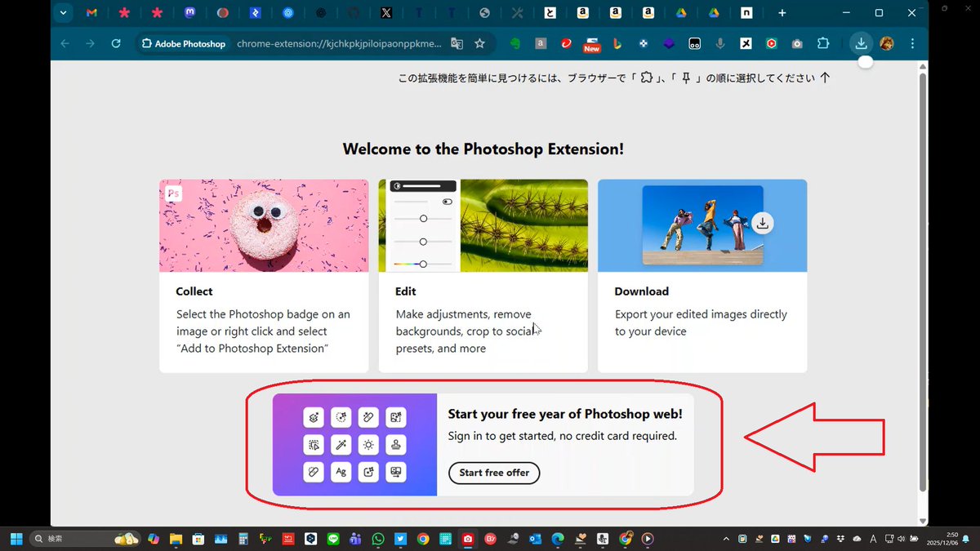The height and width of the screenshot is (551, 980).
Task: Open the Edit card cactus image
Action: [x=483, y=225]
